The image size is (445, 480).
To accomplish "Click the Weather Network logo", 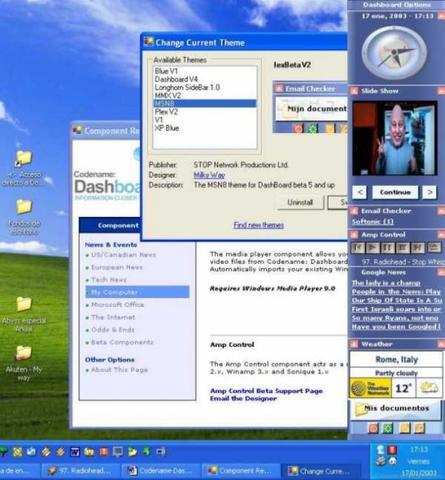I will (x=370, y=388).
